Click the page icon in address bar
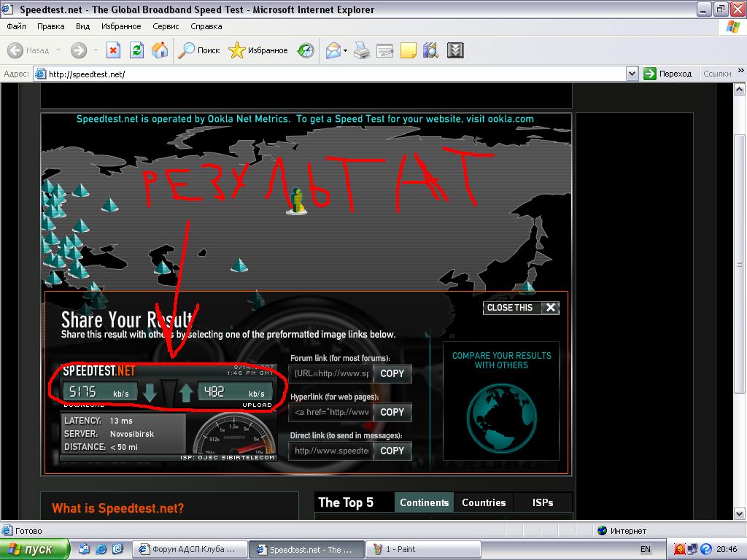This screenshot has height=560, width=747. click(41, 74)
